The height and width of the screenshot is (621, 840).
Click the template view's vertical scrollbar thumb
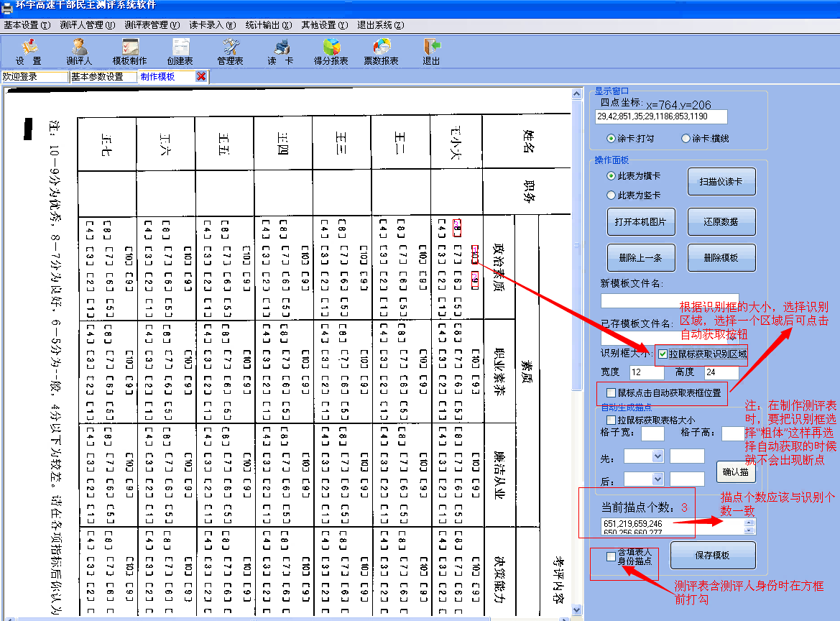coord(576,245)
